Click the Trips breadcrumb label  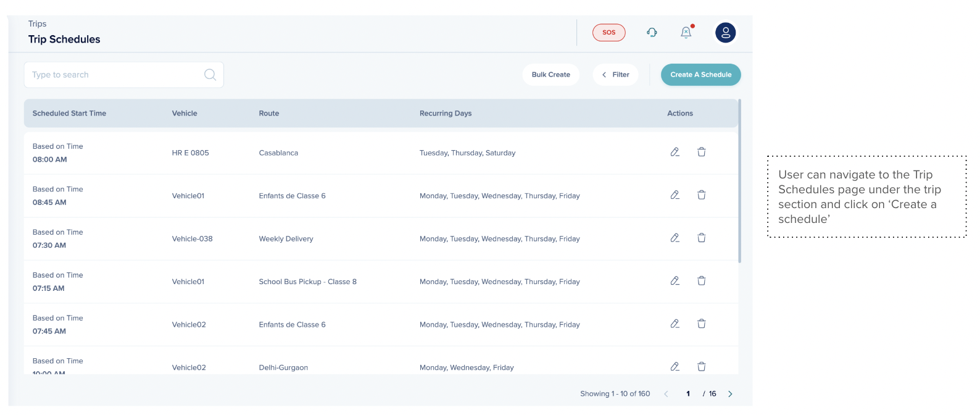(x=37, y=23)
